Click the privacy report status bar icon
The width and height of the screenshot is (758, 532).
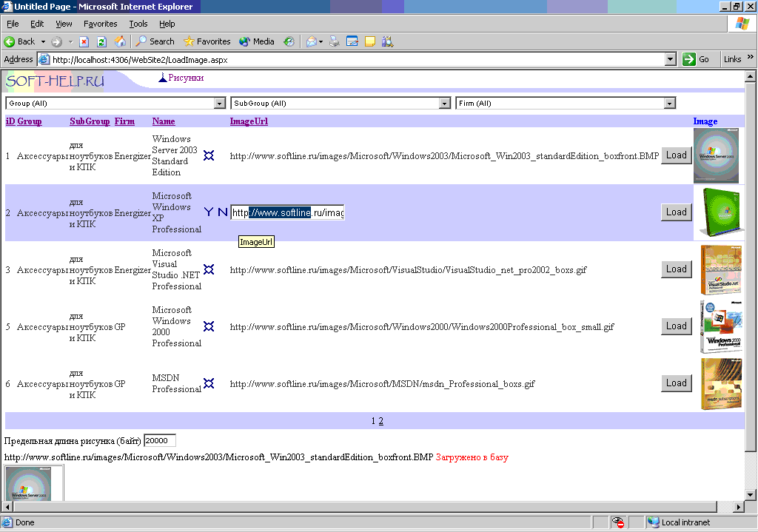618,522
